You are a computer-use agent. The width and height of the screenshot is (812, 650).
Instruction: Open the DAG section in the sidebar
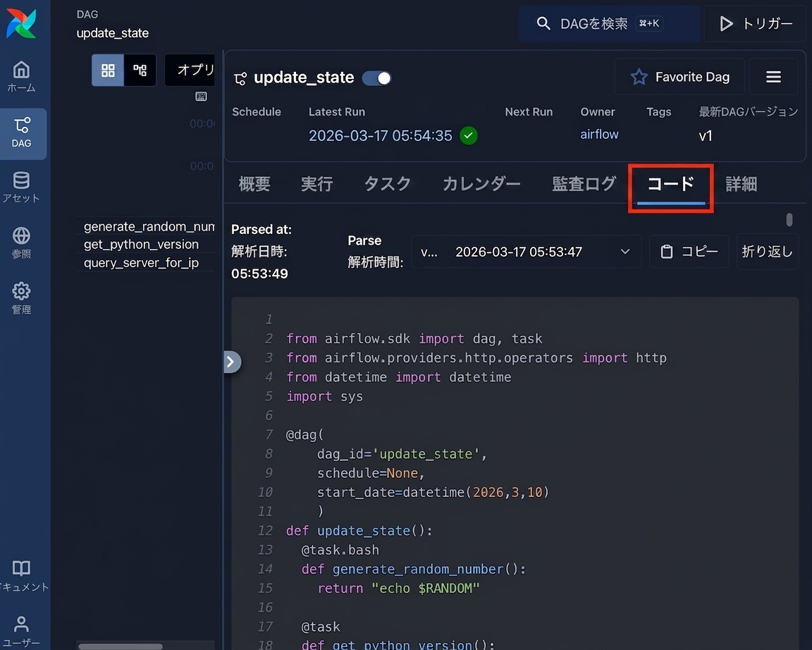pos(22,134)
